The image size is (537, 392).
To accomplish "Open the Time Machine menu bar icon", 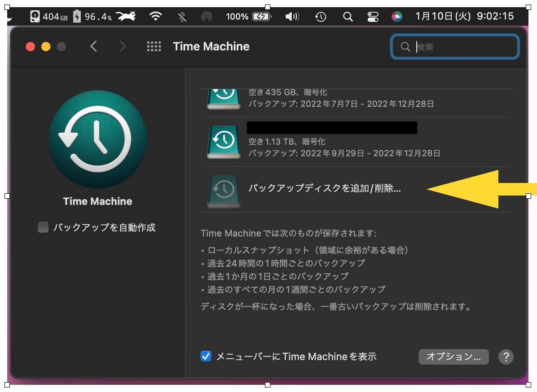I will 321,17.
